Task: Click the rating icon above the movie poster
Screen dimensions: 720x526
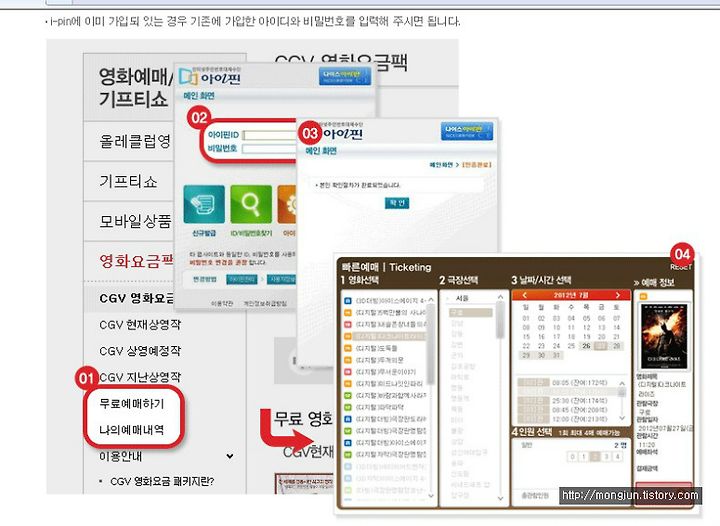Action: 643,296
